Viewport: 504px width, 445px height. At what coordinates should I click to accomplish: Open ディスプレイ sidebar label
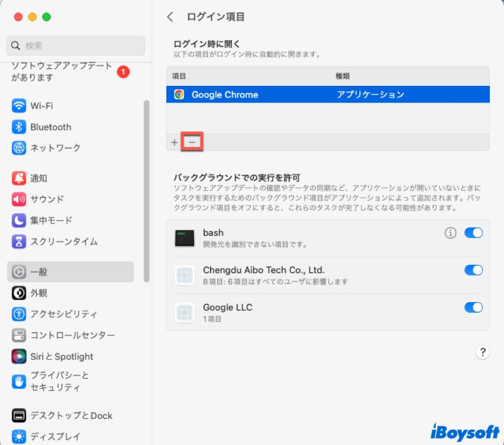[x=55, y=436]
